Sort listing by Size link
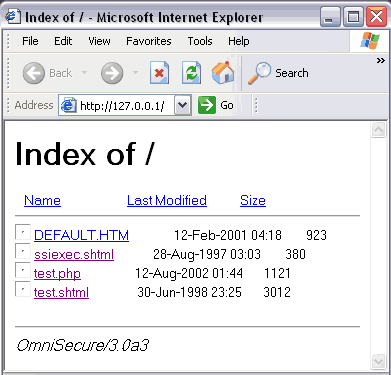 (x=253, y=200)
